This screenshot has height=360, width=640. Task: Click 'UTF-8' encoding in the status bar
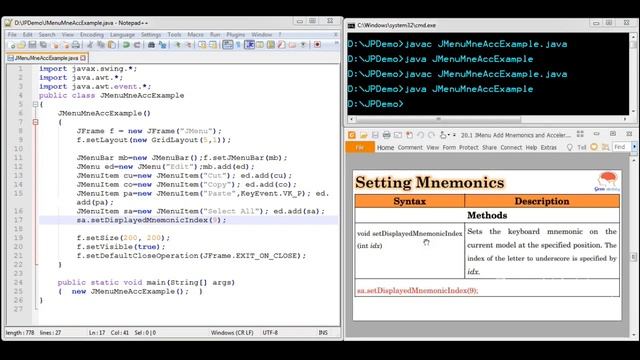[x=270, y=333]
